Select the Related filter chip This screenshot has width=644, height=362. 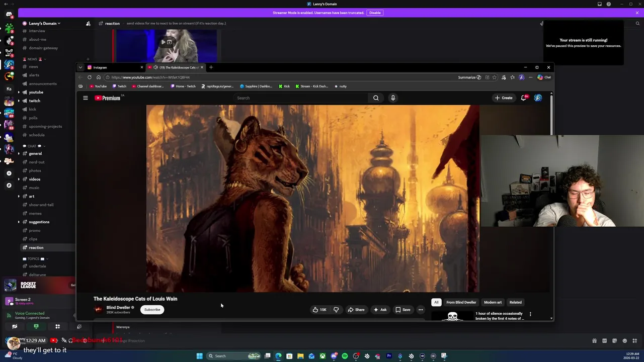[x=516, y=303]
